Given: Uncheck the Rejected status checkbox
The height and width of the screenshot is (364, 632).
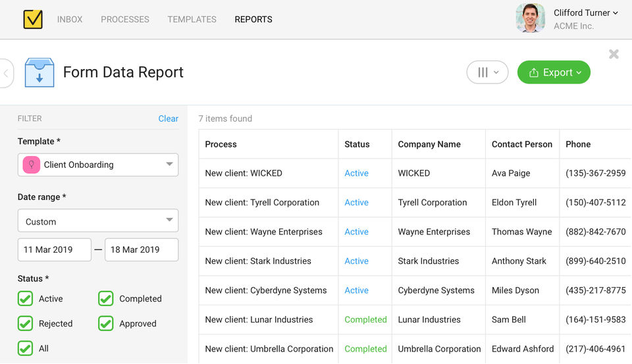Looking at the screenshot, I should pos(25,324).
